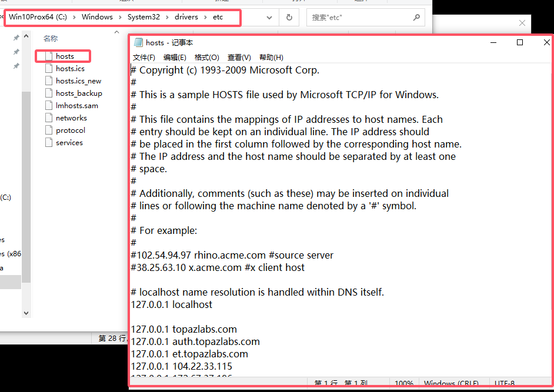554x392 pixels.
Task: Open address bar history dropdown
Action: tap(269, 17)
